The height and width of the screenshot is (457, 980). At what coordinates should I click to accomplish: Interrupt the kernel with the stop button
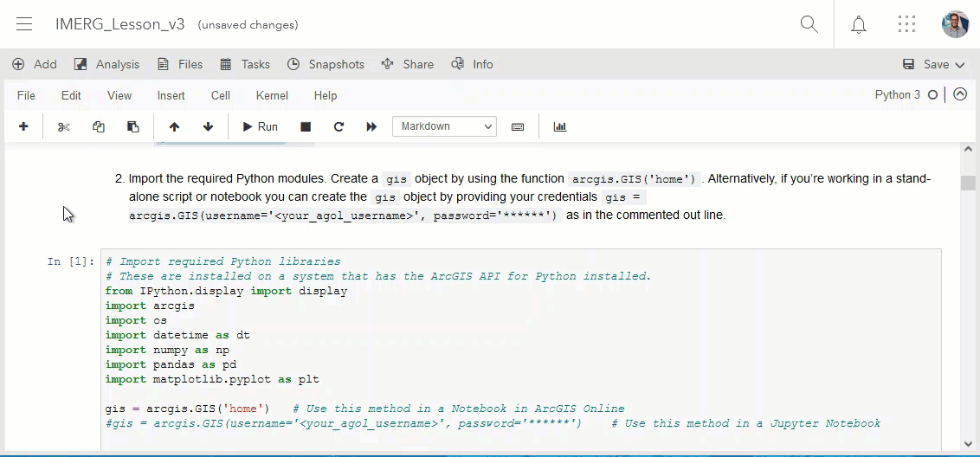[x=306, y=126]
